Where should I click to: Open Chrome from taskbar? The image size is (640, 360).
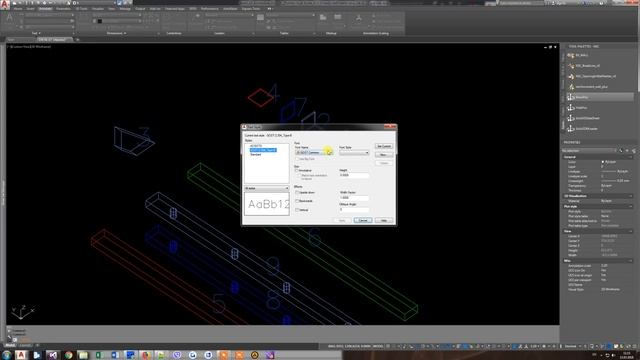(68, 355)
